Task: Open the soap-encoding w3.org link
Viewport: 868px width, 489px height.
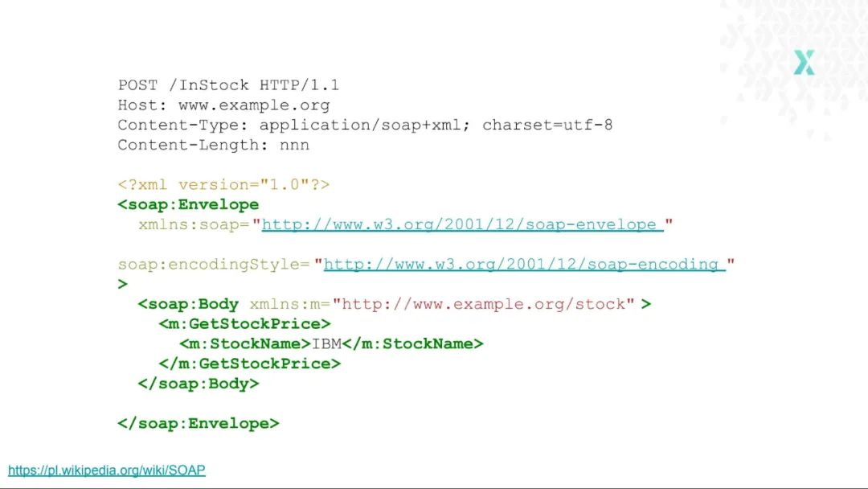Action: click(524, 265)
